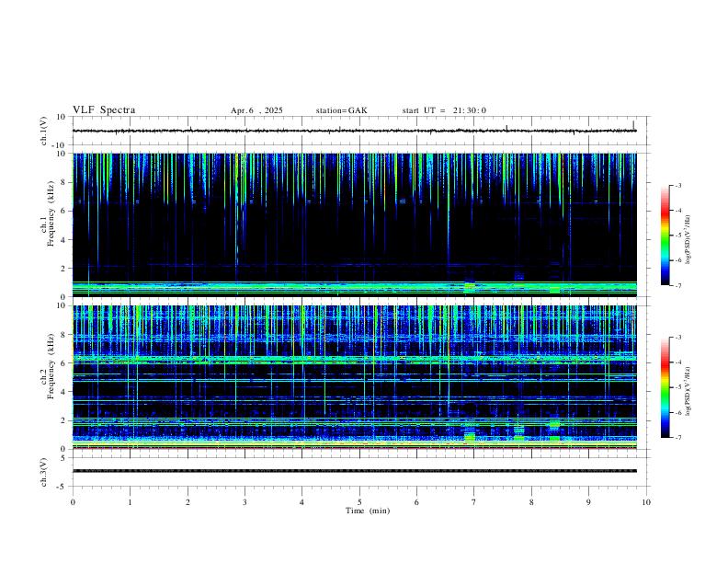Click the ch.1 "Frequency (kHz)" axis label
This screenshot has width=728, height=563.
click(x=51, y=213)
